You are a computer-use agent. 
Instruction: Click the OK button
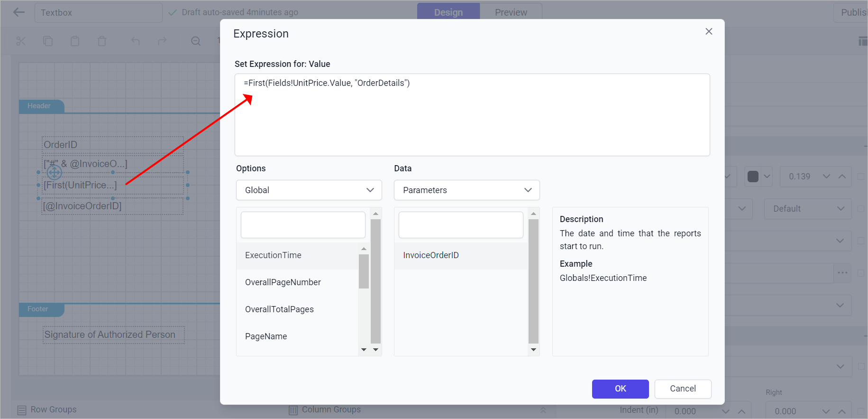point(621,389)
